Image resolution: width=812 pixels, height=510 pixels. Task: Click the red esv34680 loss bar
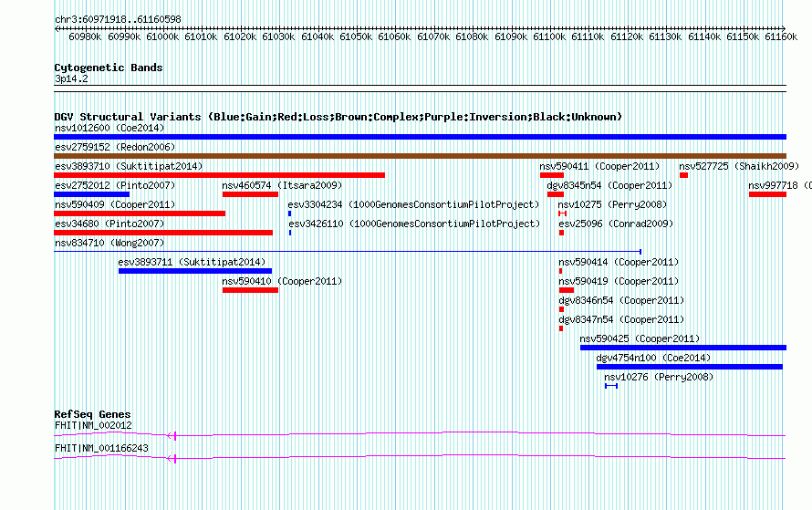(x=163, y=233)
